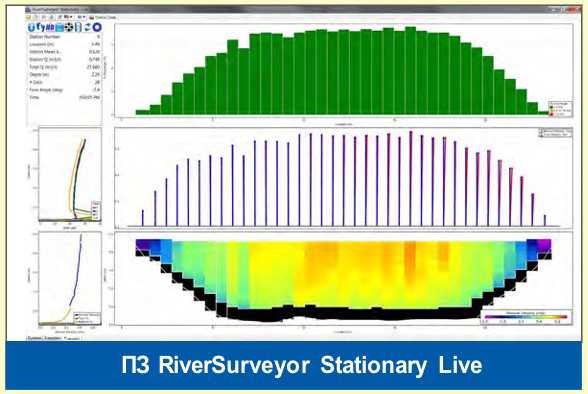Viewport: 588px width, 394px height.
Task: Select the third bottom tab
Action: (72, 338)
